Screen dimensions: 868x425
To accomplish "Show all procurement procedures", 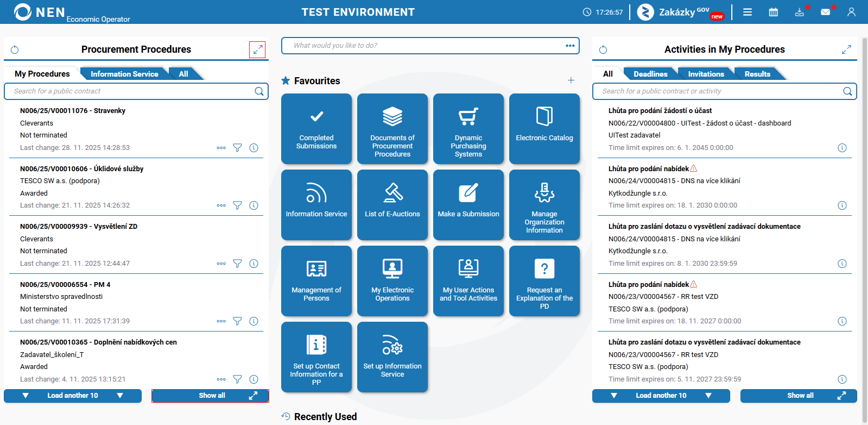I will point(210,396).
